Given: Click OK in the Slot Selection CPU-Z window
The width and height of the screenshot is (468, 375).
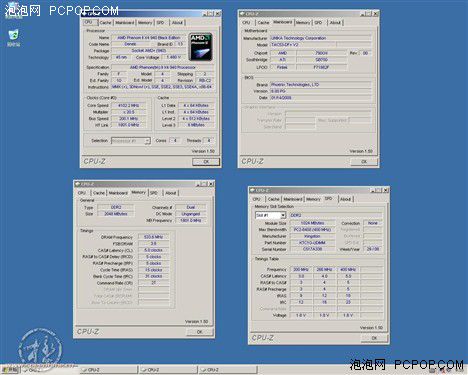Looking at the screenshot, I should point(374,338).
